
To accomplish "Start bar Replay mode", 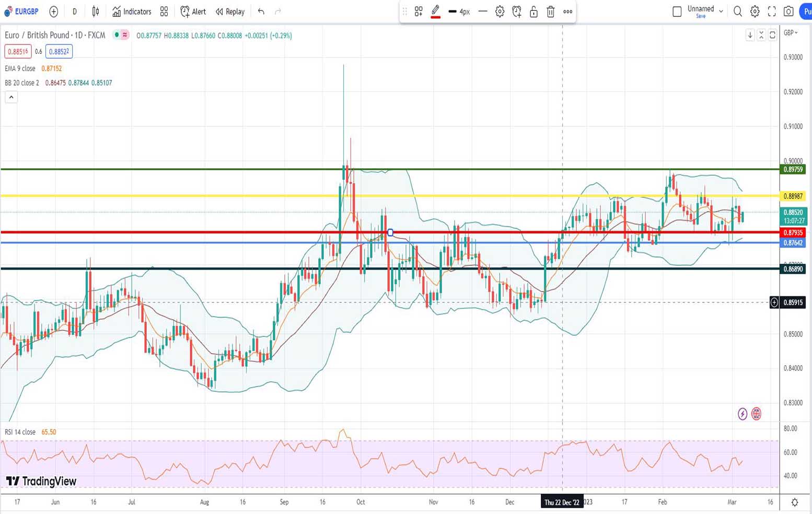I will (x=230, y=11).
